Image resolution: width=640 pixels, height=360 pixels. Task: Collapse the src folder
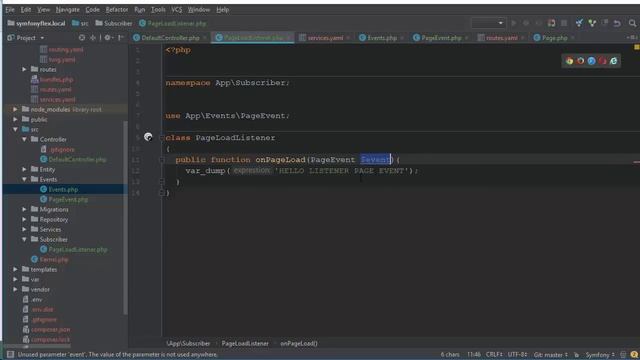tap(16, 129)
